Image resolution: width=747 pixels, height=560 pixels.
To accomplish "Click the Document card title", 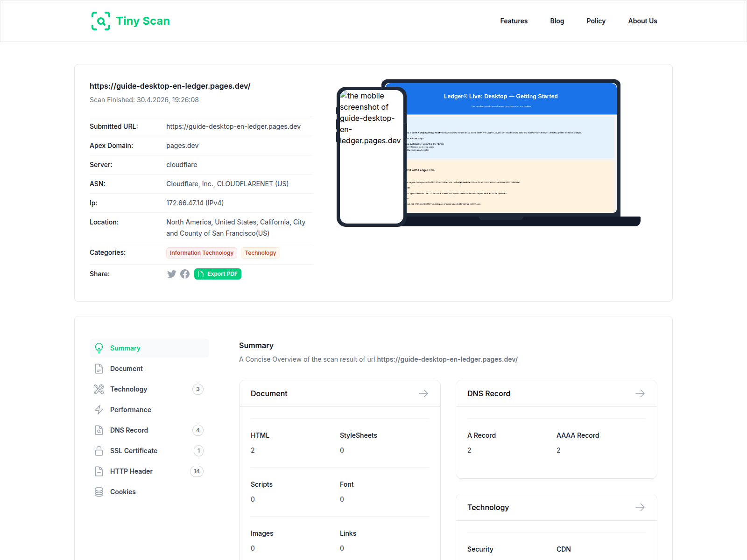I will tap(269, 393).
